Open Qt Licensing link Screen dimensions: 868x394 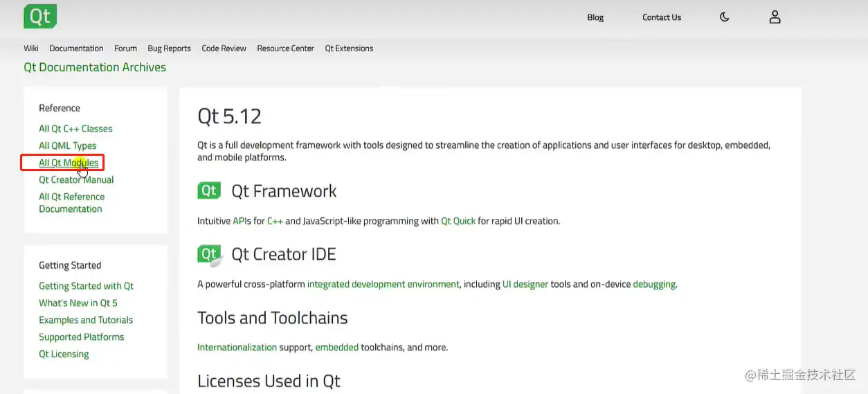pos(64,355)
